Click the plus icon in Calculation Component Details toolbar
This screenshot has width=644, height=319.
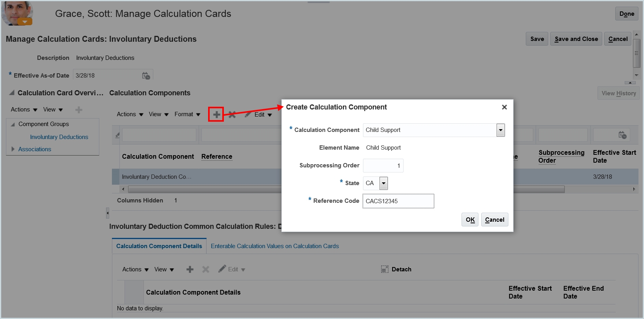point(190,269)
